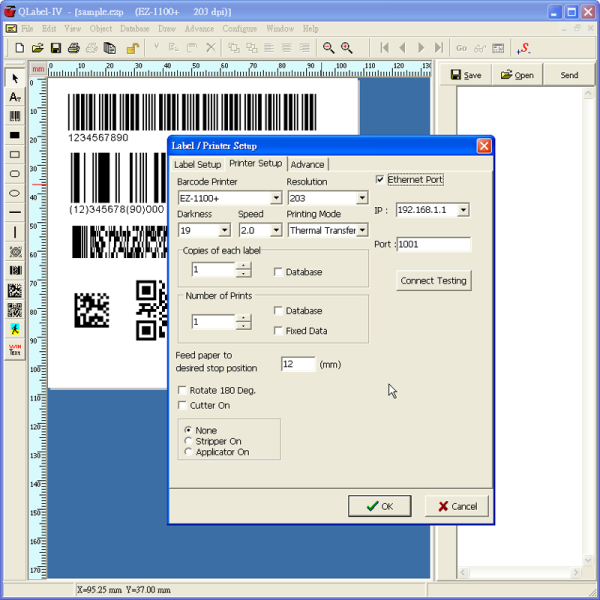
Task: Click the Open folder toolbar icon
Action: [x=38, y=48]
